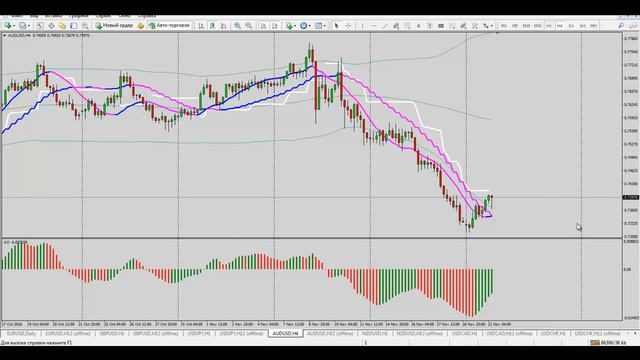Switch chart to candlesticks mode
The image size is (640, 360).
(x=212, y=26)
